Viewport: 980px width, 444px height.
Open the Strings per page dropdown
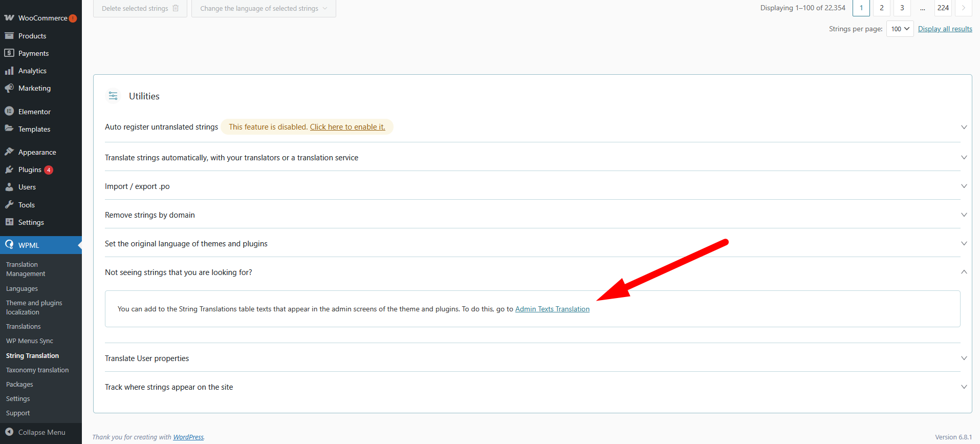(x=900, y=29)
